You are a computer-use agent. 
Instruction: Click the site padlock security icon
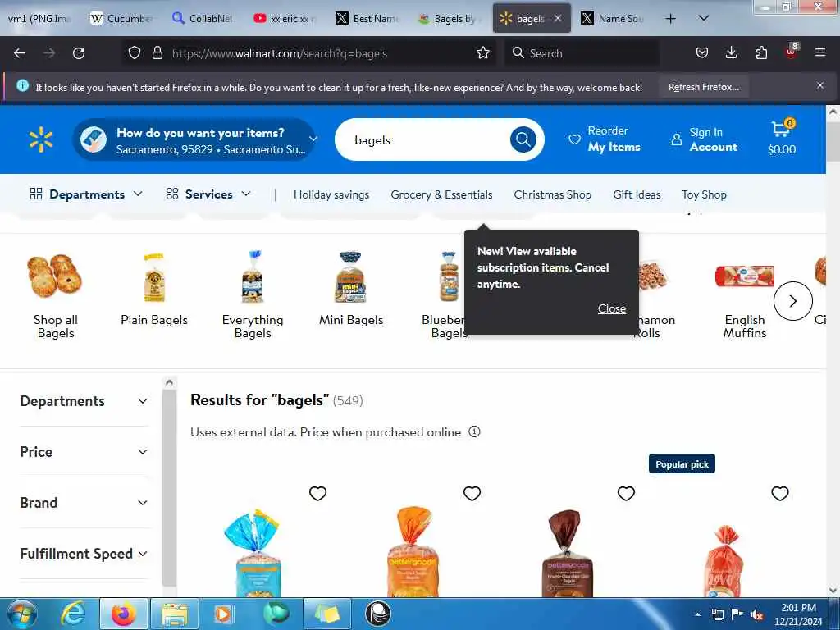(x=157, y=53)
